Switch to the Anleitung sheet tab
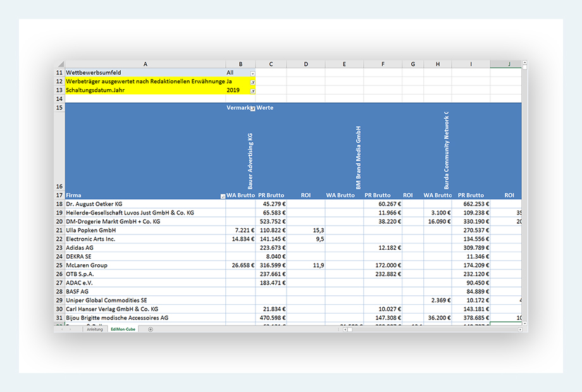582x392 pixels. coord(95,329)
